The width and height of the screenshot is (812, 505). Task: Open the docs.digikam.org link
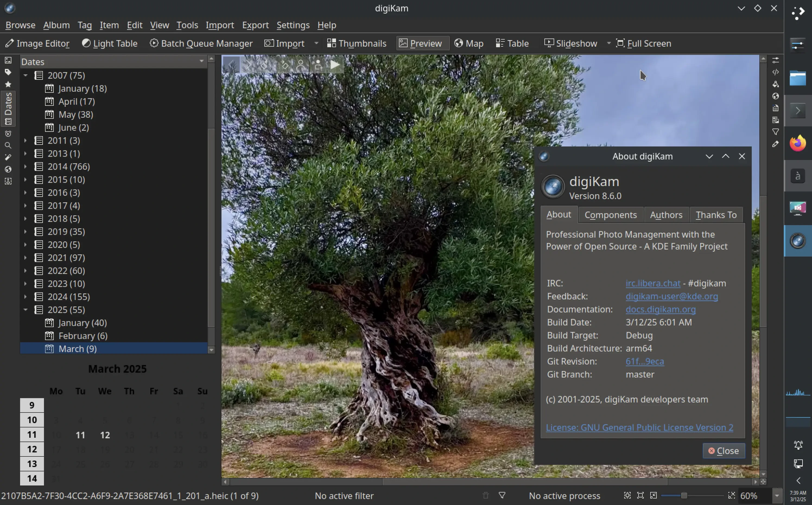(x=660, y=309)
